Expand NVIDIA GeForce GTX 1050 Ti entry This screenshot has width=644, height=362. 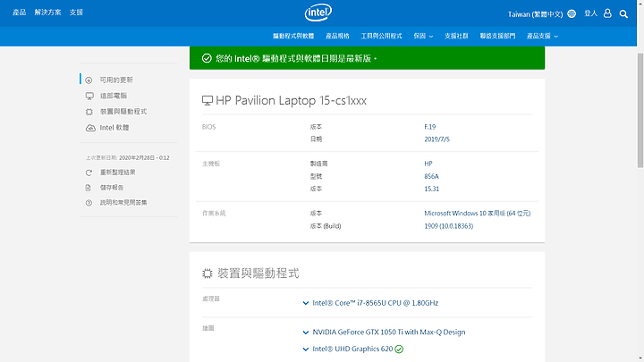[306, 332]
